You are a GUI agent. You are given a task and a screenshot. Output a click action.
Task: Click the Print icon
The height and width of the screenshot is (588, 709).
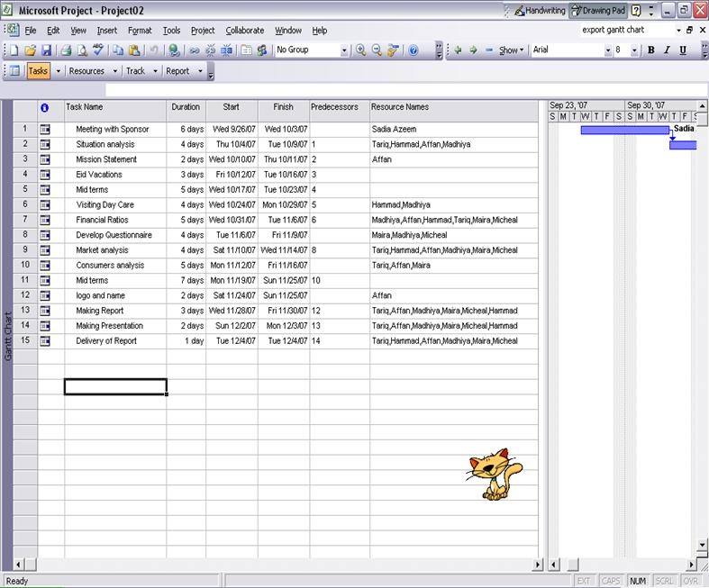coord(67,50)
